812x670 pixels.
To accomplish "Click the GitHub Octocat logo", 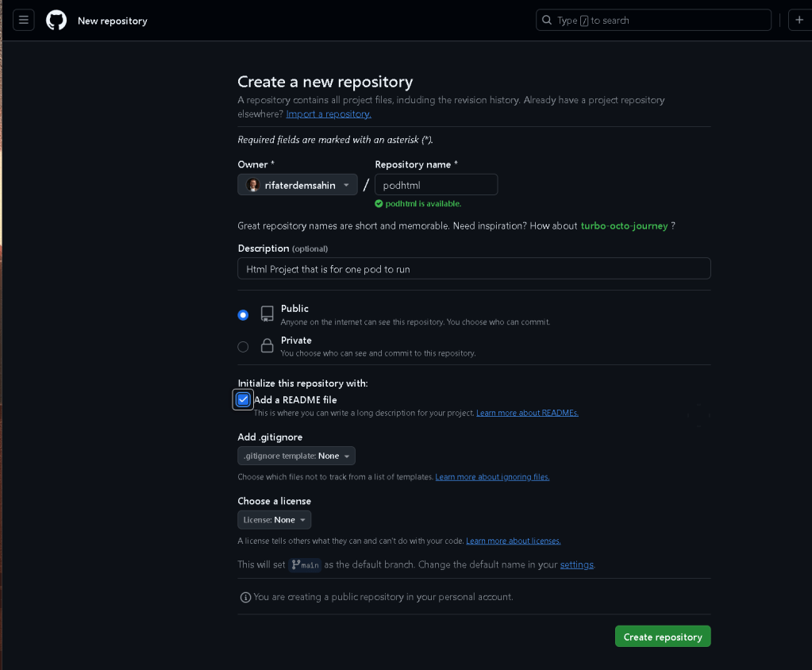I will tap(56, 20).
